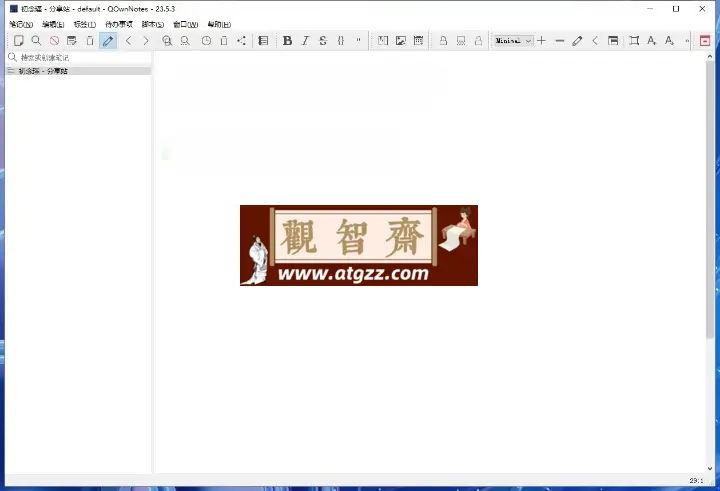Open the Minimal workspace dropdown
Image resolution: width=720 pixels, height=491 pixels.
[x=513, y=41]
